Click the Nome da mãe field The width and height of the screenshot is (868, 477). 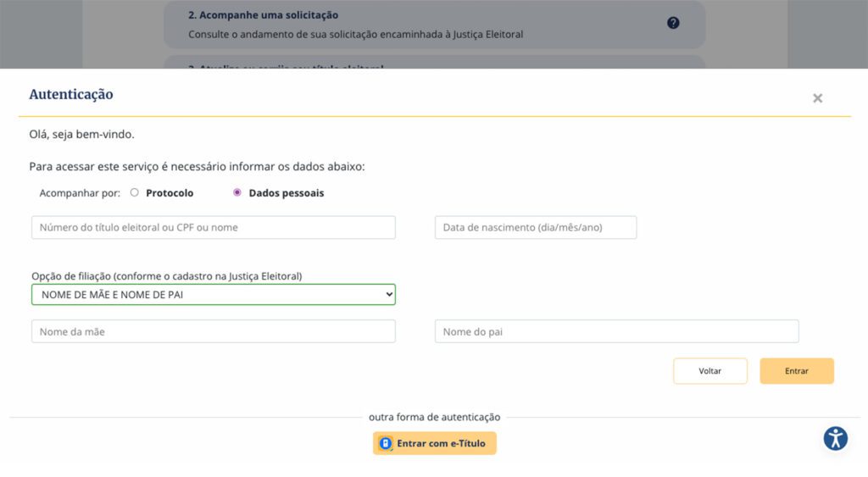pyautogui.click(x=213, y=331)
